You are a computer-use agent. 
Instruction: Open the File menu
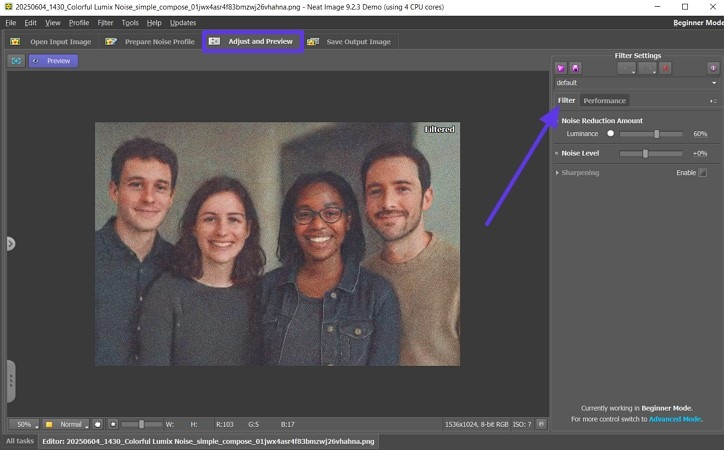pyautogui.click(x=11, y=23)
